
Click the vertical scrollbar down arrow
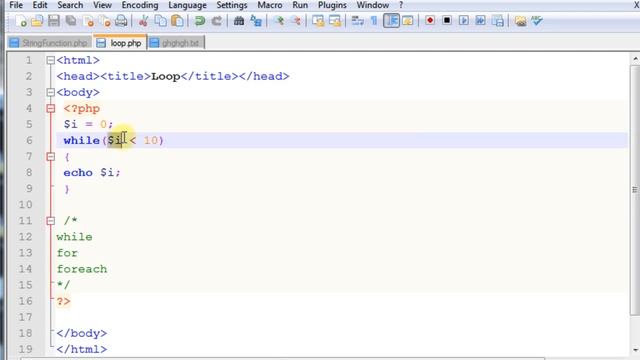click(x=636, y=350)
